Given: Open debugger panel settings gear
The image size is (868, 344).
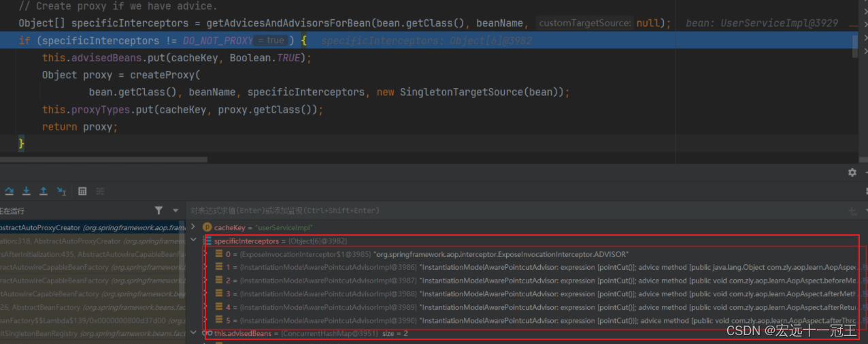Looking at the screenshot, I should pos(852,173).
